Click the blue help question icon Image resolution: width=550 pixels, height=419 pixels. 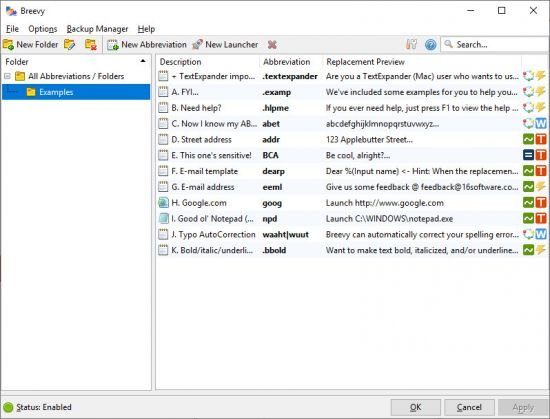[430, 45]
